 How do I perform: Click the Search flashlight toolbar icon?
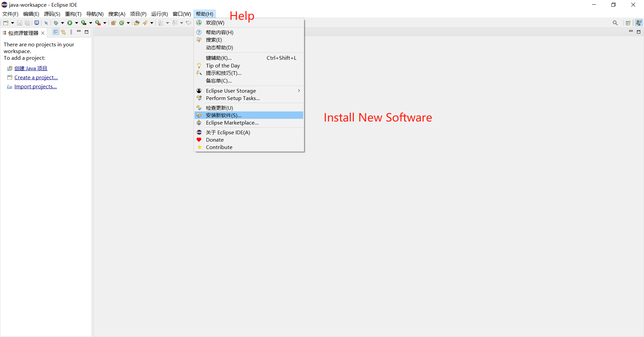145,23
